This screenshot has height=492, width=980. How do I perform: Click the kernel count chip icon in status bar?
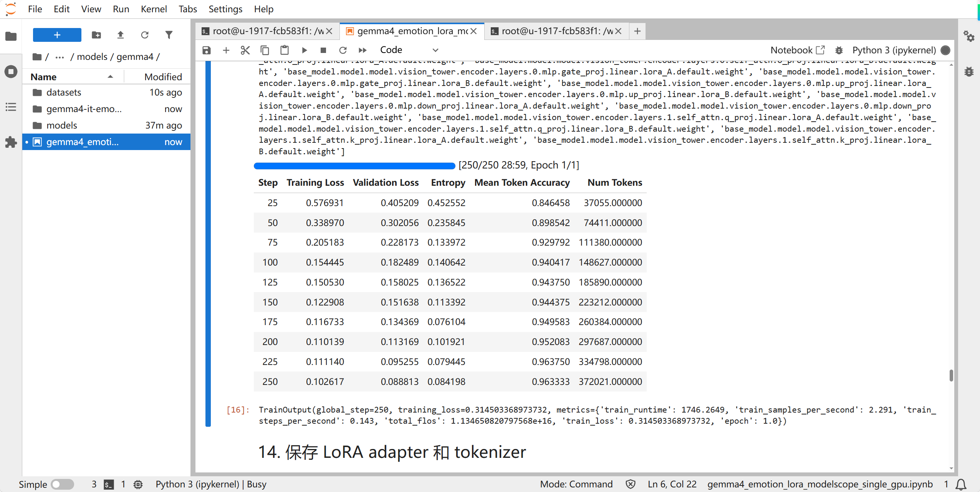(138, 484)
